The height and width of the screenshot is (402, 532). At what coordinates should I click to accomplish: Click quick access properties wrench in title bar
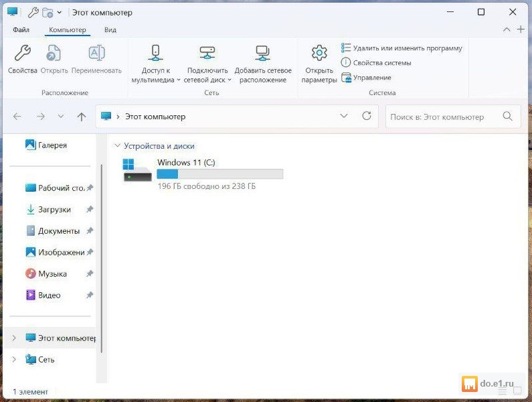pyautogui.click(x=33, y=13)
